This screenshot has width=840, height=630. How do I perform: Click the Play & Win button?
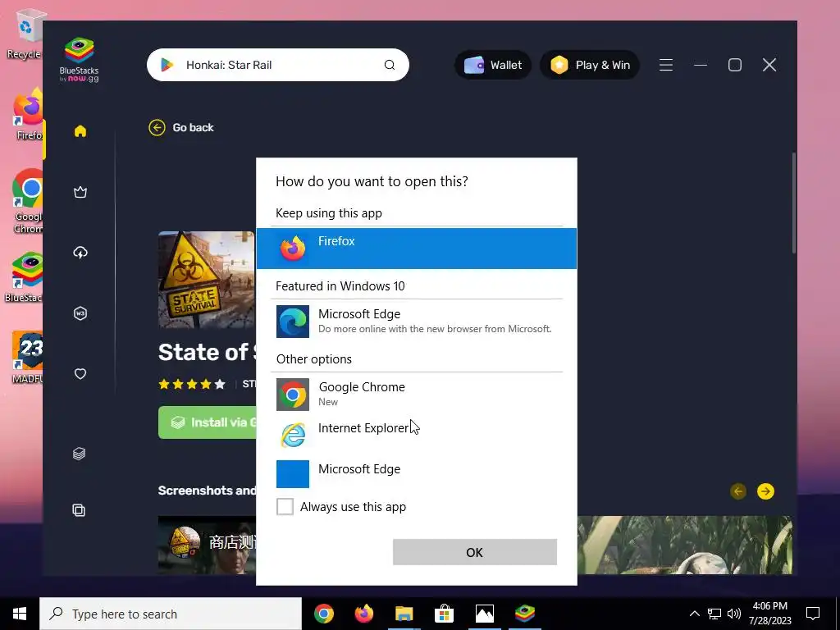tap(590, 65)
